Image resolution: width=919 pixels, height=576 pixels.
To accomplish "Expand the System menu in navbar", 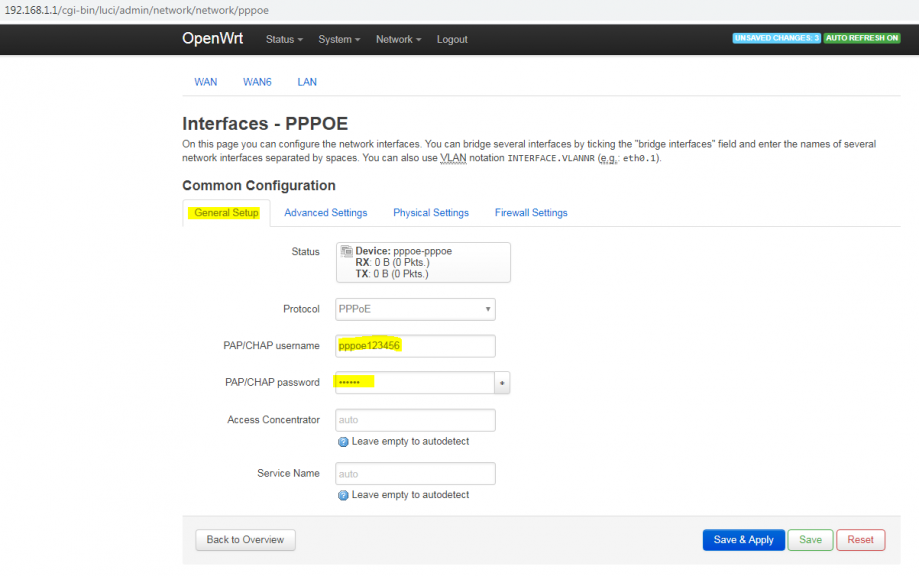I will (340, 39).
